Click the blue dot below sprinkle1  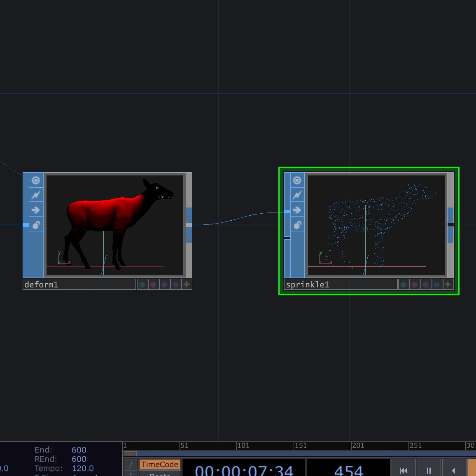click(437, 285)
